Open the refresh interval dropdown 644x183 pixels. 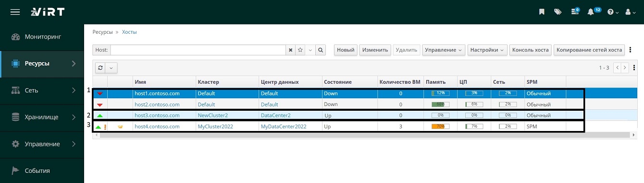point(111,68)
